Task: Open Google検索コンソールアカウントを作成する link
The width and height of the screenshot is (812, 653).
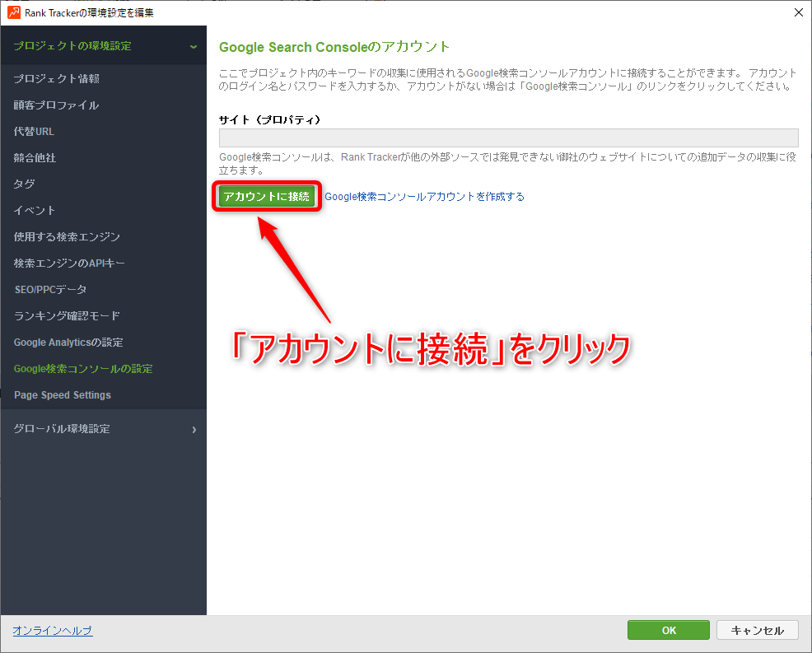Action: [x=424, y=197]
